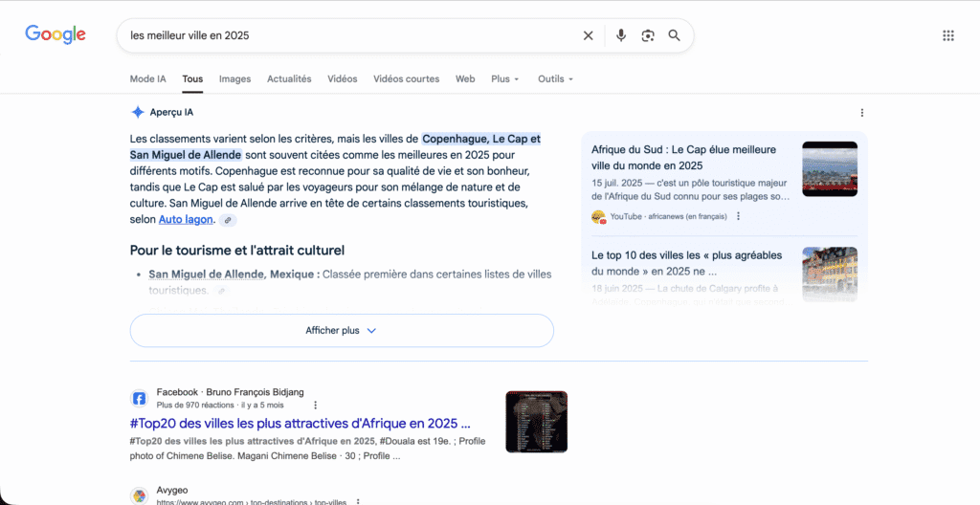Click heading Pour le tourisme et l'attrait culturel

(237, 251)
